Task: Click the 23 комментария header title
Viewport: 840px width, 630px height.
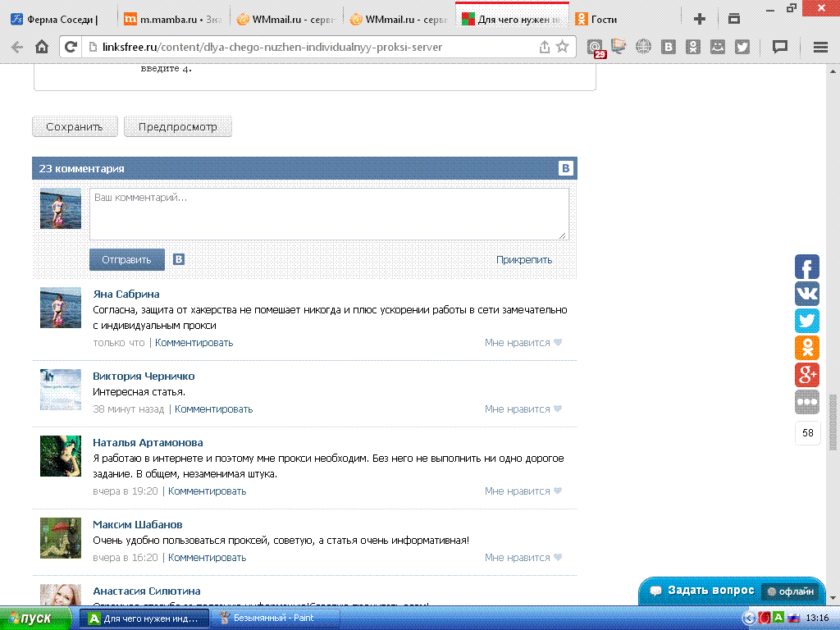Action: [81, 168]
